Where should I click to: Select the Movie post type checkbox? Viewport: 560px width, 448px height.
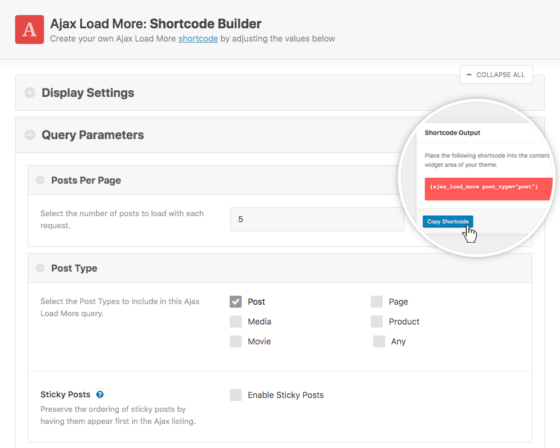pyautogui.click(x=236, y=341)
